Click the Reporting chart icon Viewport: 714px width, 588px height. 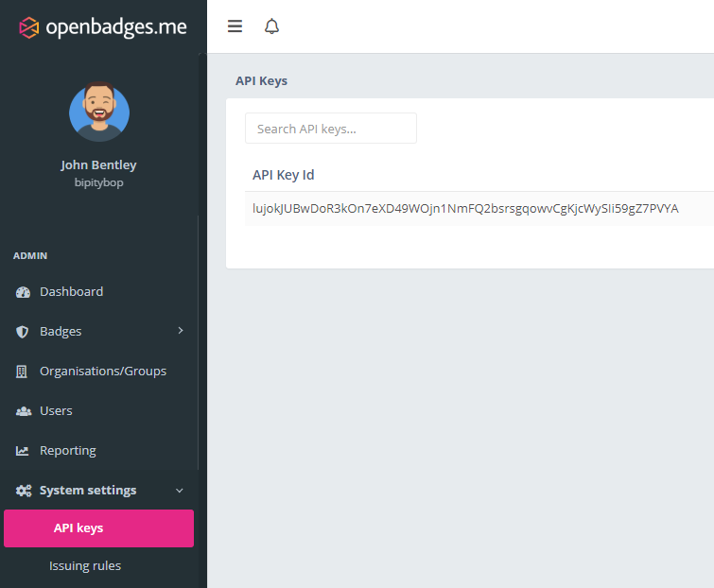[23, 451]
